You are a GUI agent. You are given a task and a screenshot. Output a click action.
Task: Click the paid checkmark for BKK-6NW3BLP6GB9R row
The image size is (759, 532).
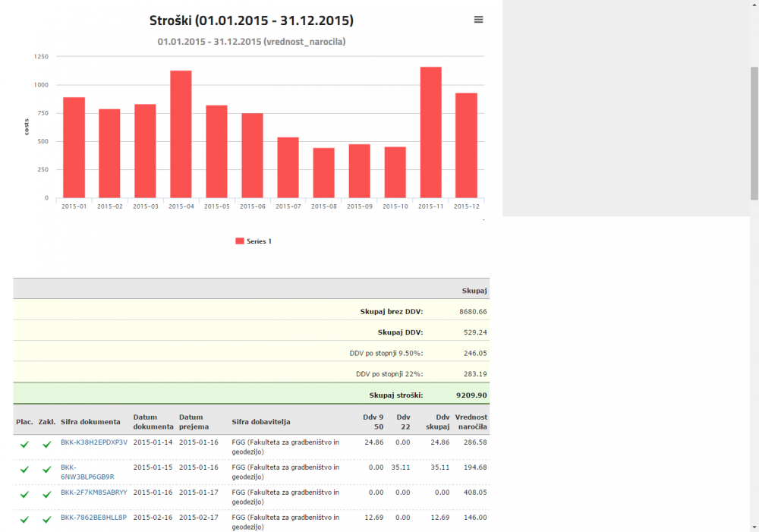[24, 470]
